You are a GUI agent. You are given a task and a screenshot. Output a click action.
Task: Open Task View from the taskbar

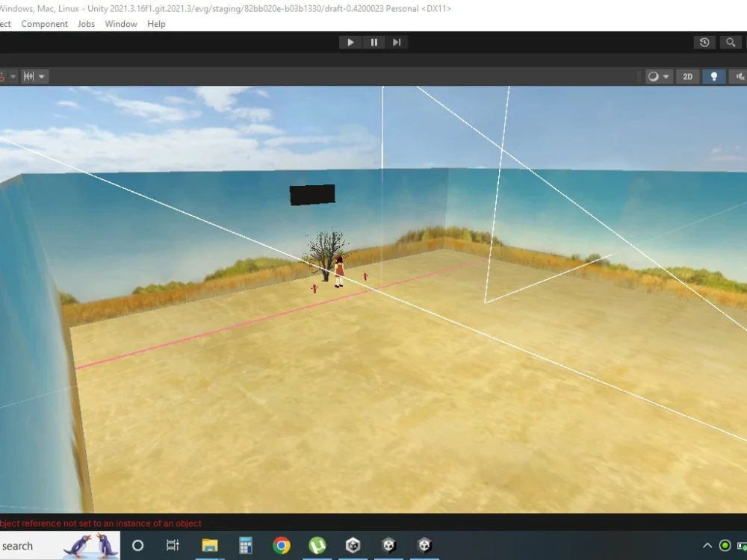click(173, 545)
